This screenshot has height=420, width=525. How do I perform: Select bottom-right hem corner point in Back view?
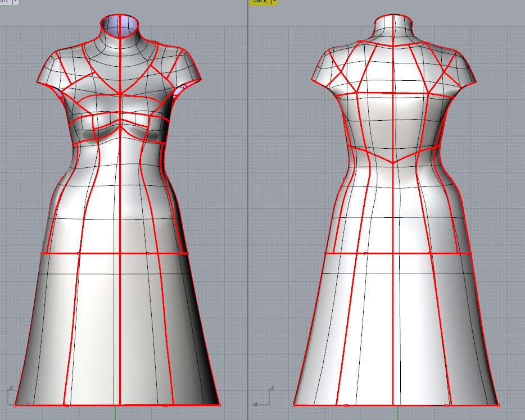(x=498, y=405)
